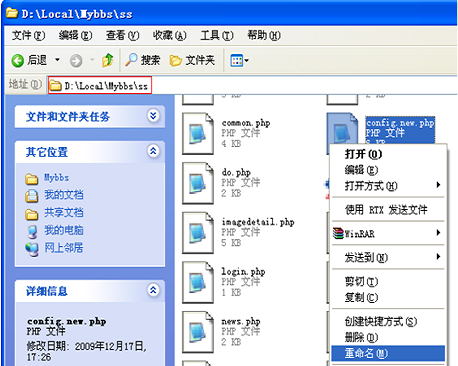Screen dimensions: 458x366
Task: Open the 我的电脑 link
Action: tap(64, 230)
